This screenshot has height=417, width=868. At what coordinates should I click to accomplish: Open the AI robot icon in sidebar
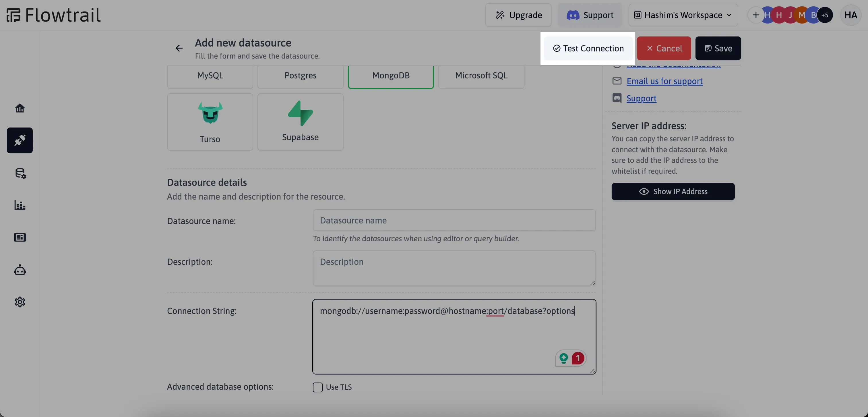click(x=20, y=270)
